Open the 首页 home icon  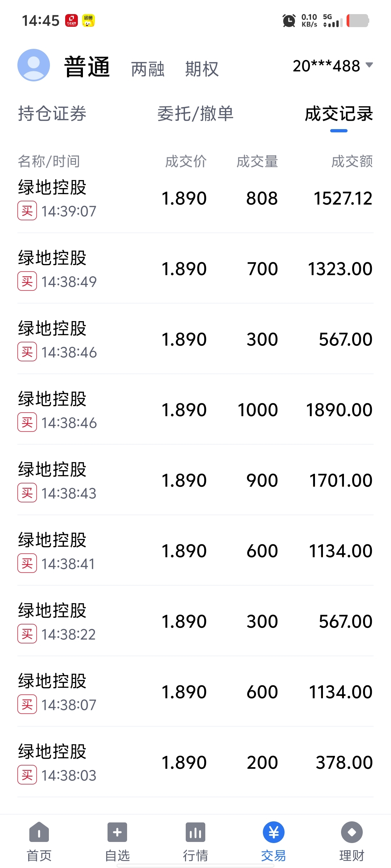coord(39,832)
